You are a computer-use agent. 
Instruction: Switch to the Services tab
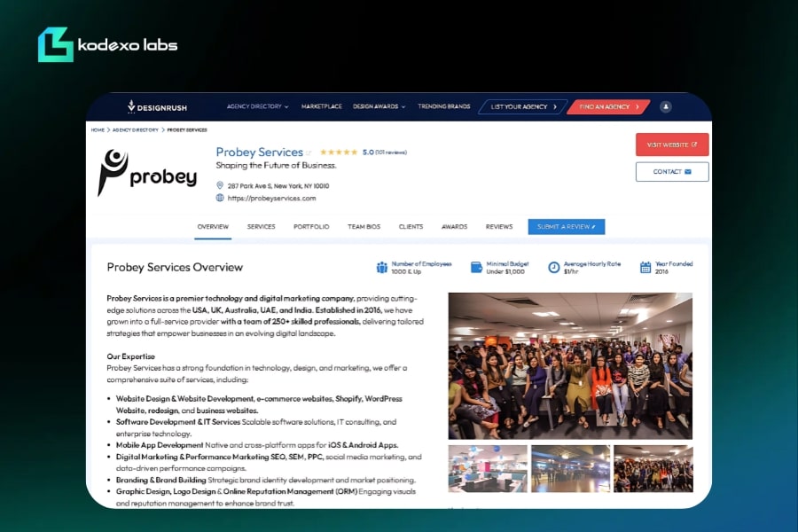(x=261, y=227)
